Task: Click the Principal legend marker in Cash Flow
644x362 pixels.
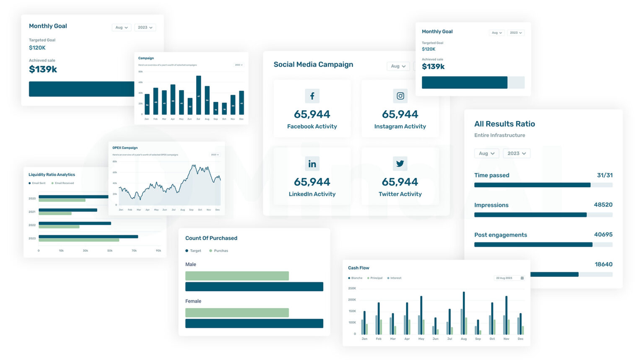Action: [x=368, y=278]
